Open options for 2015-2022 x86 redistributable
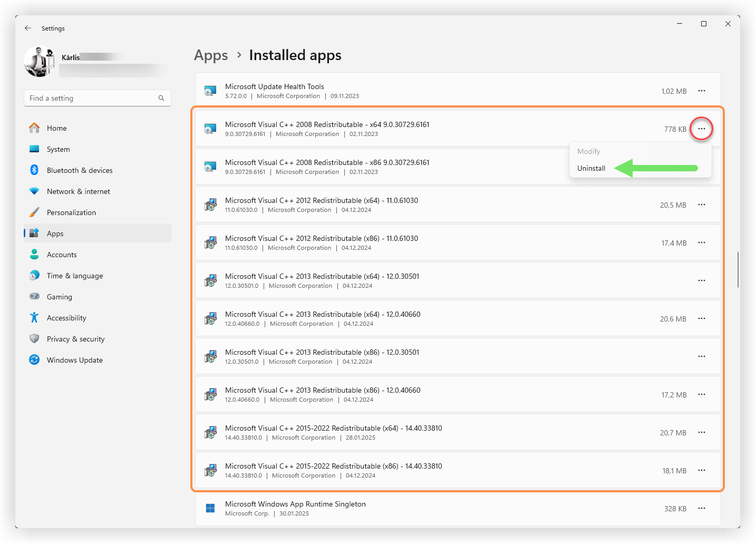756x544 pixels. [x=702, y=470]
